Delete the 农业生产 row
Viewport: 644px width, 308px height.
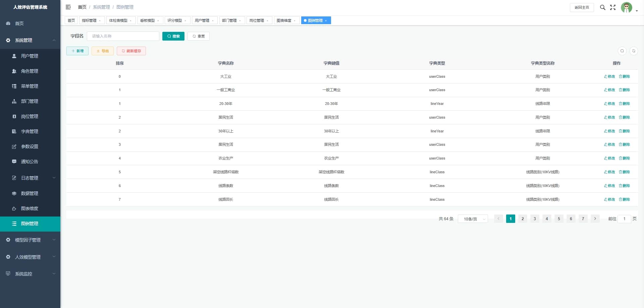pyautogui.click(x=624, y=158)
